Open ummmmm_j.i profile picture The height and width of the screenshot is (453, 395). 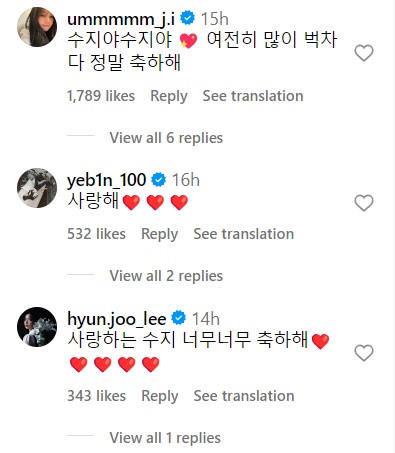(37, 27)
